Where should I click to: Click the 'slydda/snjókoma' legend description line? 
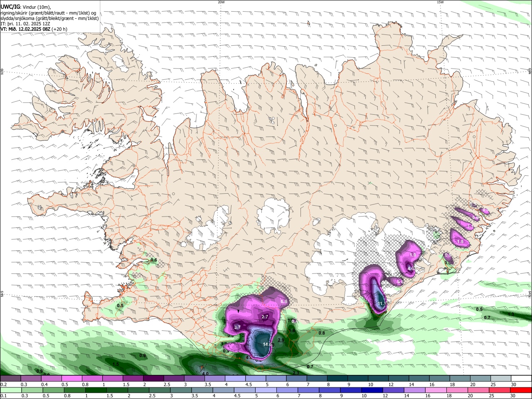pyautogui.click(x=49, y=18)
